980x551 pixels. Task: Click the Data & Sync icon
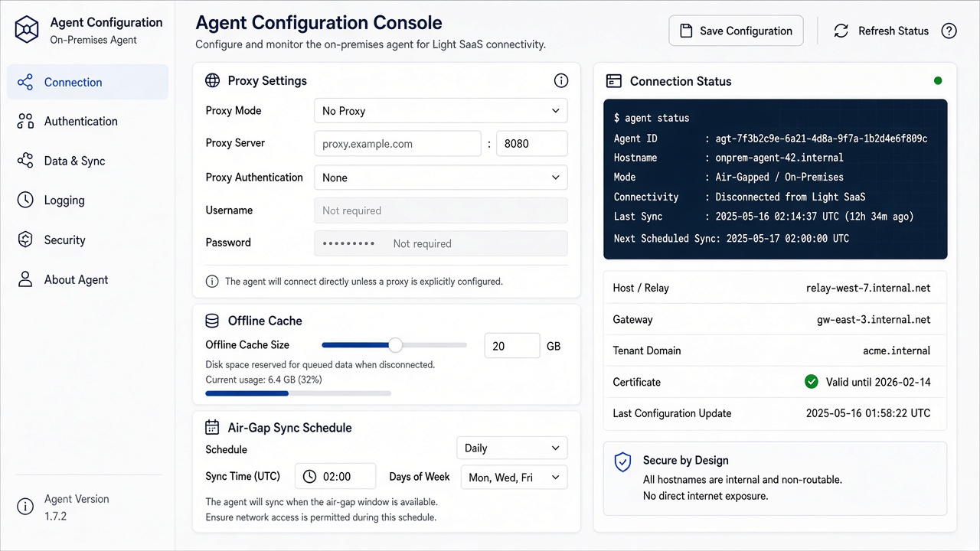[25, 161]
